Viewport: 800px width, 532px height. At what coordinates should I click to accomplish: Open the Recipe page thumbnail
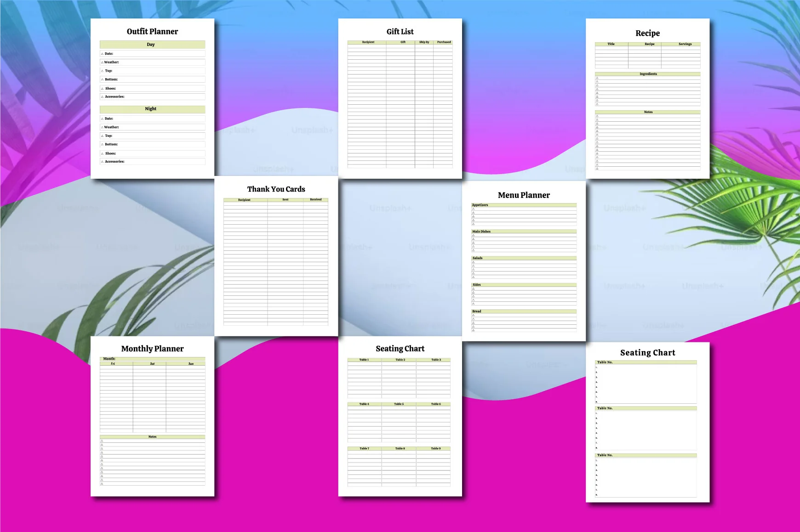pos(647,98)
